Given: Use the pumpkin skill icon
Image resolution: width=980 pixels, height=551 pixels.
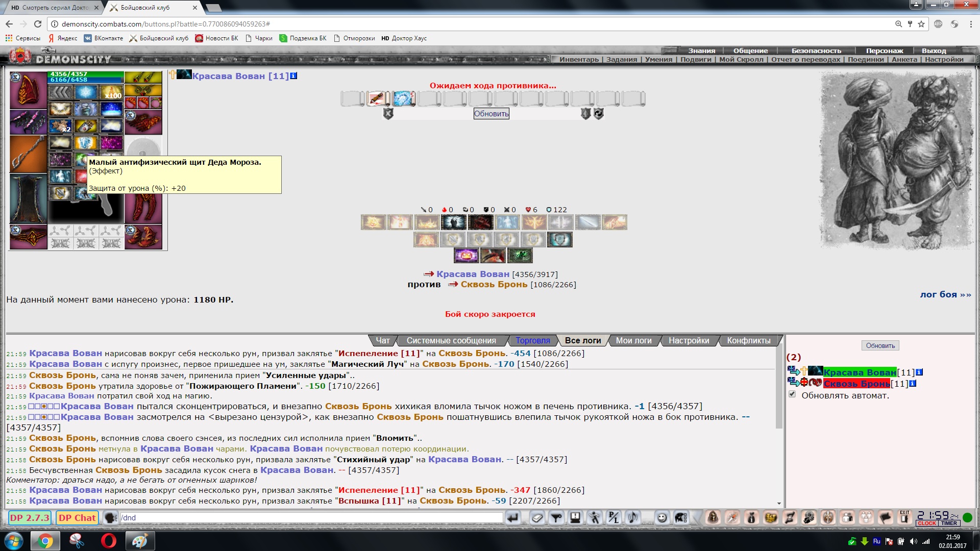Looking at the screenshot, I should click(467, 255).
